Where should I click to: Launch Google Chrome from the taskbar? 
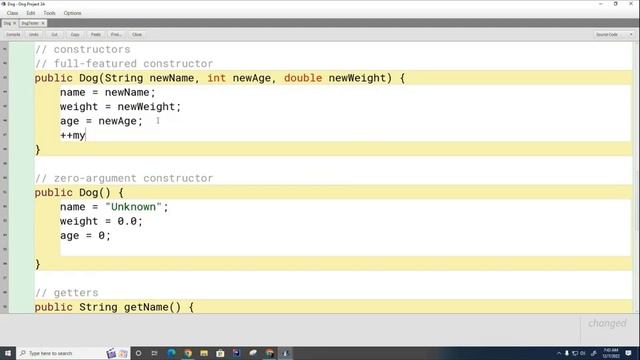point(188,353)
